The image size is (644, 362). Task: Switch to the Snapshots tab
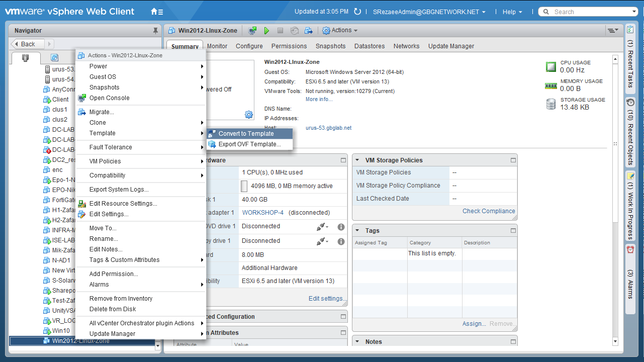coord(330,46)
